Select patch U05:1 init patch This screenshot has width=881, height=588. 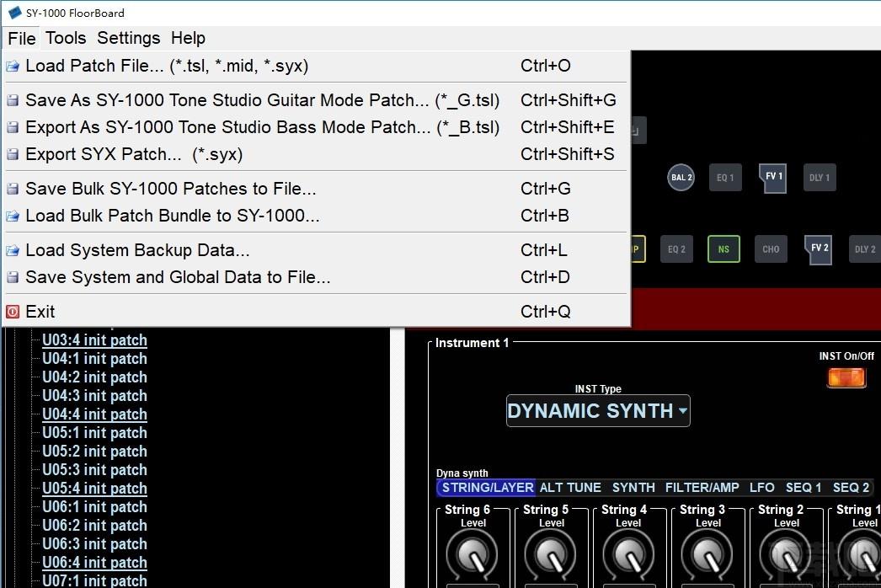[94, 433]
